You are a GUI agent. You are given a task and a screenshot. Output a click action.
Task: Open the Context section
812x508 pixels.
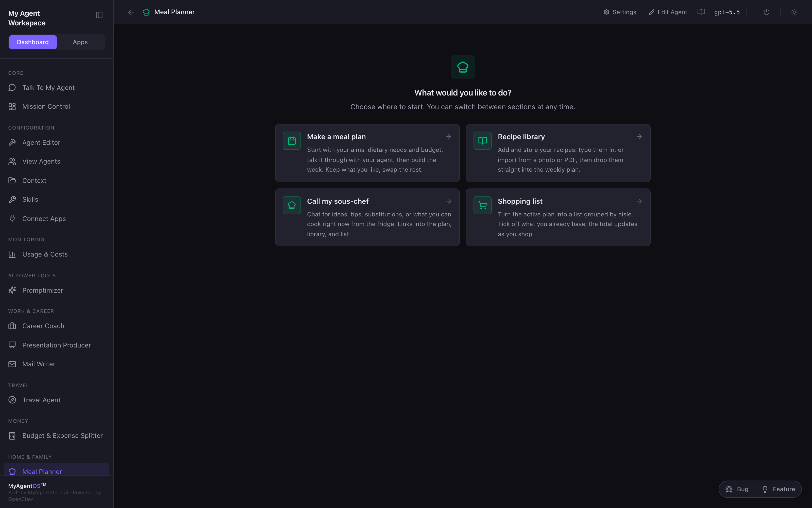coord(56,180)
